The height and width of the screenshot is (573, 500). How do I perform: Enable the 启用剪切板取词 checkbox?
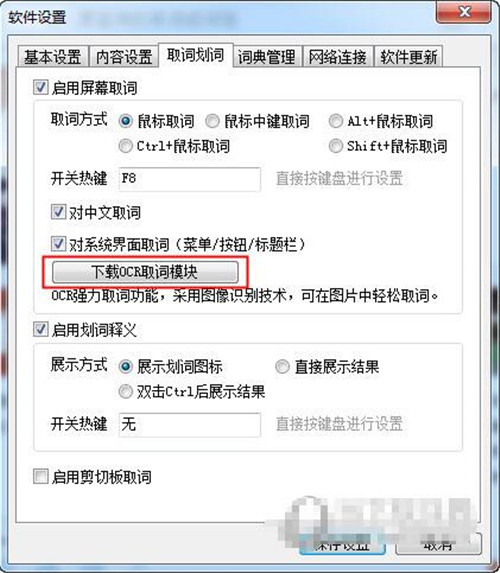pos(41,477)
